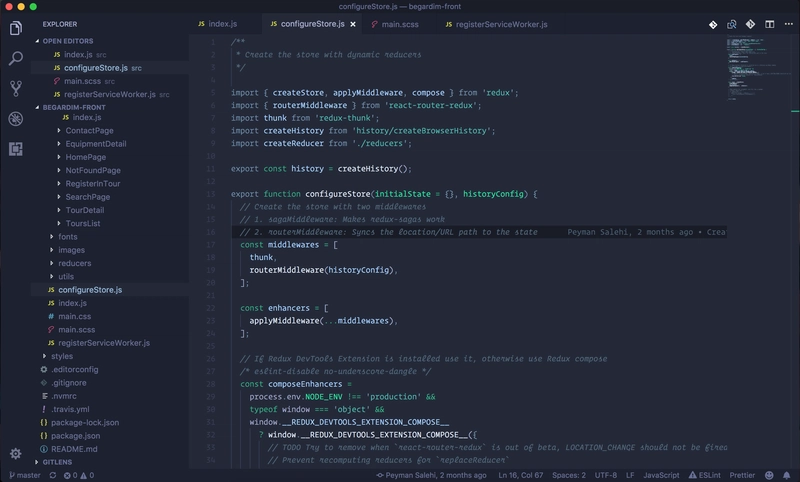Expand the RegisterInTour folder
800x482 pixels.
(x=92, y=184)
